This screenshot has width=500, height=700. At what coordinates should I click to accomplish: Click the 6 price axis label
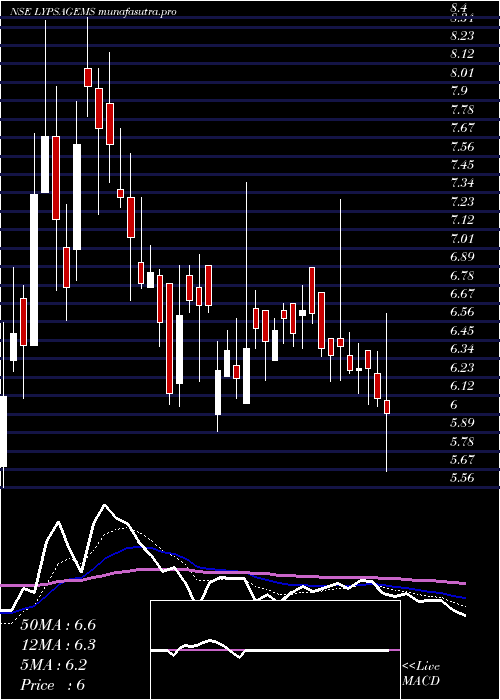click(454, 405)
